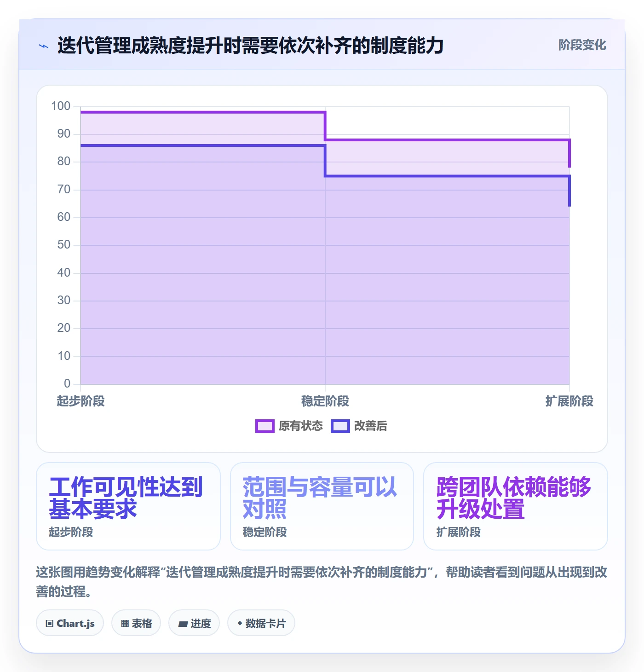Select the 数据卡片 tag
This screenshot has width=644, height=672.
coord(261,623)
